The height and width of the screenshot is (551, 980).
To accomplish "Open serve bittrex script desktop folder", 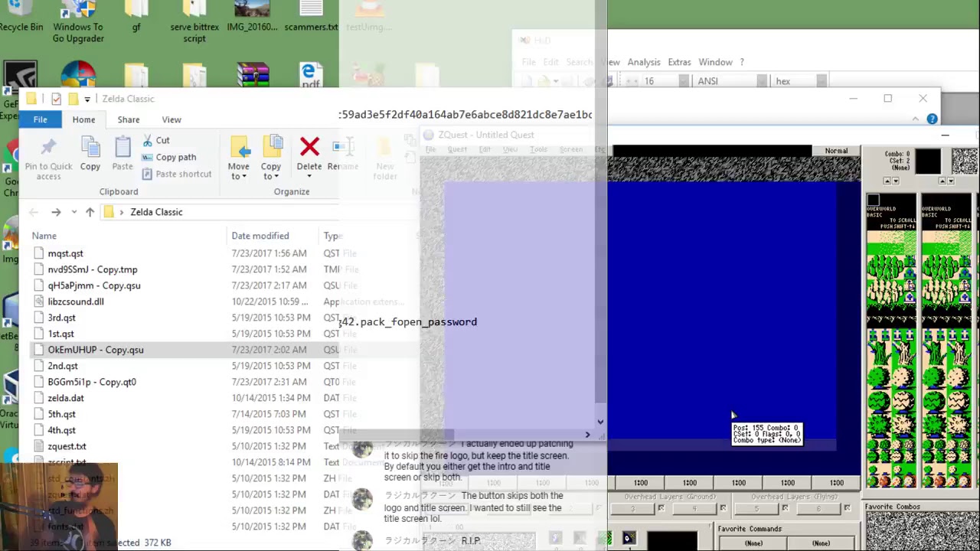I will click(194, 21).
